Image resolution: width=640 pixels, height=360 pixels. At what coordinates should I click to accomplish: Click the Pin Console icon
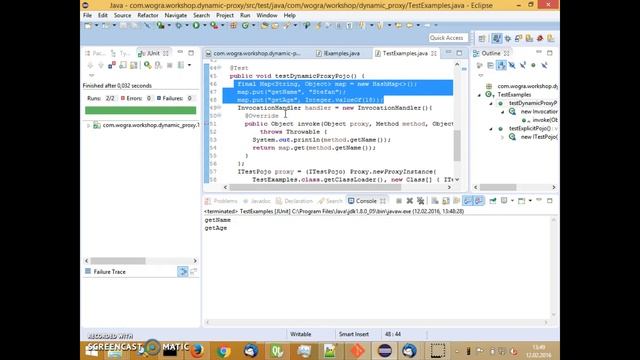click(x=493, y=201)
